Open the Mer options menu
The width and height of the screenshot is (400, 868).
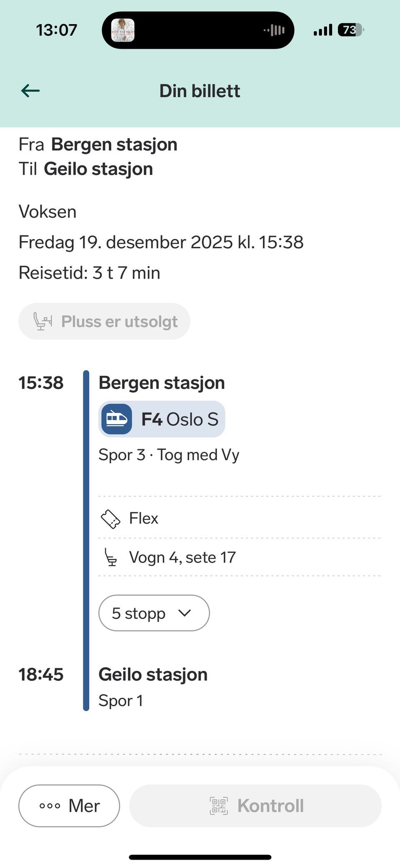click(x=69, y=806)
